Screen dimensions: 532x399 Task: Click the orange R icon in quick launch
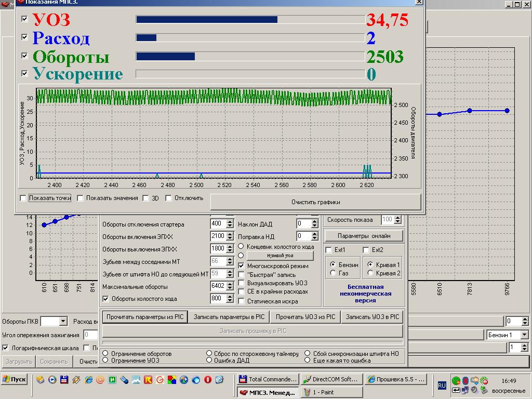[148, 380]
